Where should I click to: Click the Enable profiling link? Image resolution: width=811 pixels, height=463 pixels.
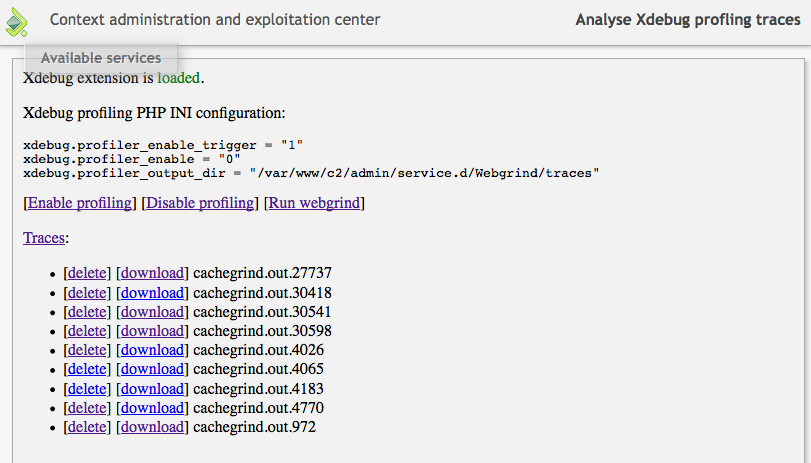point(80,203)
